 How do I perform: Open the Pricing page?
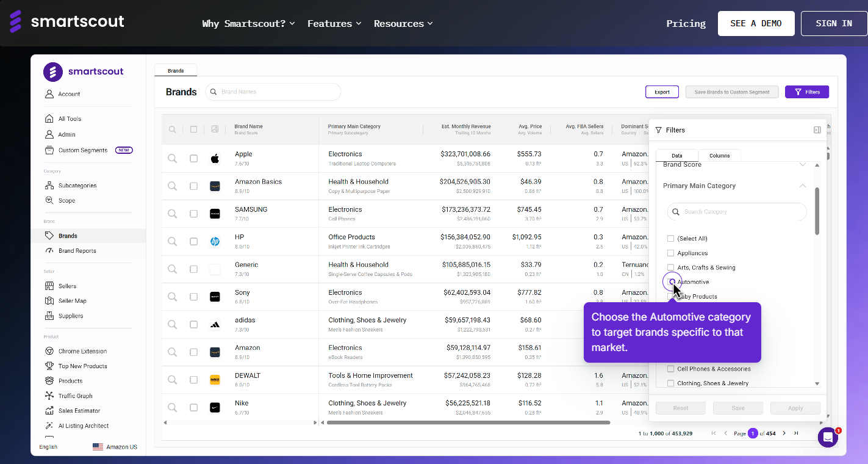click(x=686, y=23)
